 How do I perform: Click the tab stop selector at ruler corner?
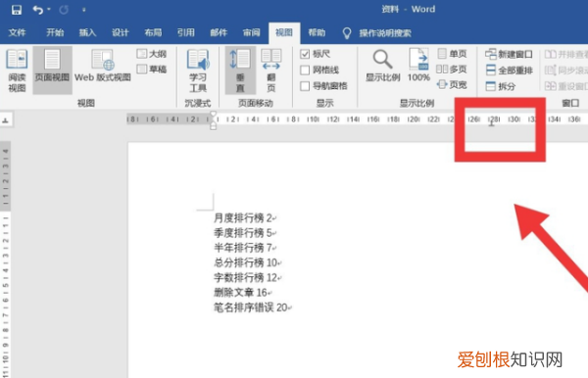point(6,120)
